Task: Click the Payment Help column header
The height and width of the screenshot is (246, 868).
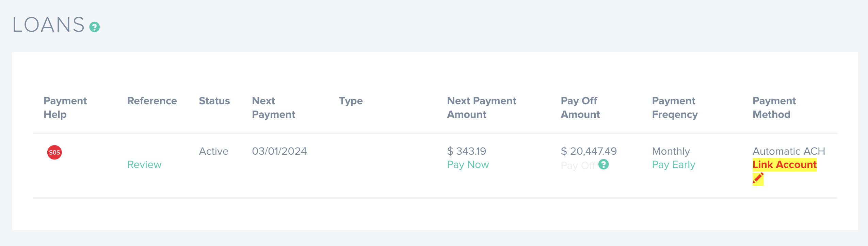Action: point(65,107)
